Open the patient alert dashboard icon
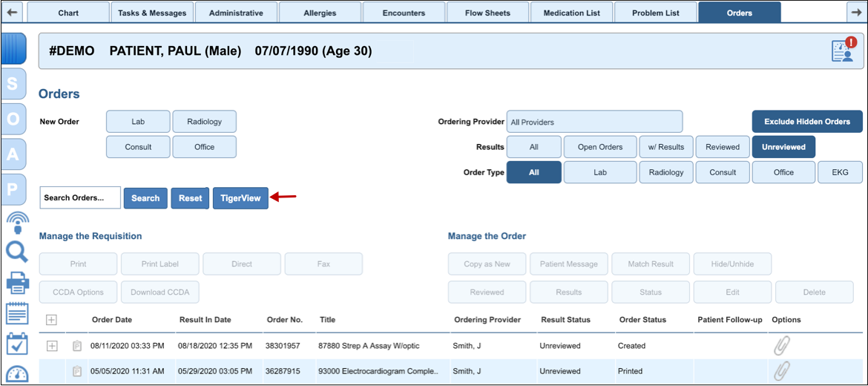 844,50
